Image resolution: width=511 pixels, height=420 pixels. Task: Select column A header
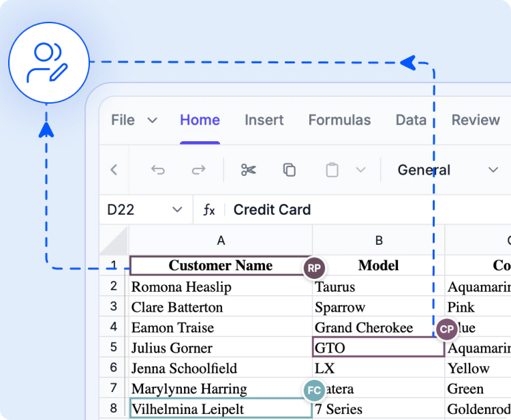click(x=221, y=240)
